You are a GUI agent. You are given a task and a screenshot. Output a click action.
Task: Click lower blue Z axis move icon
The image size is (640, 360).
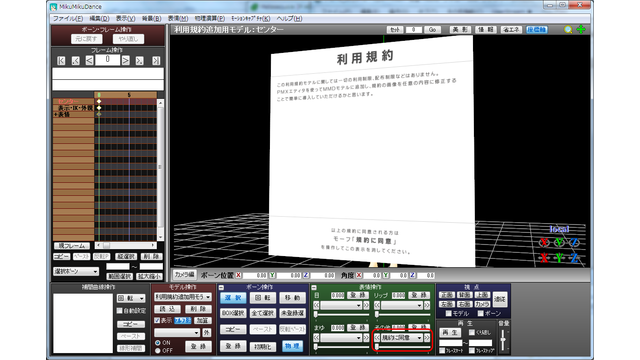(x=574, y=258)
